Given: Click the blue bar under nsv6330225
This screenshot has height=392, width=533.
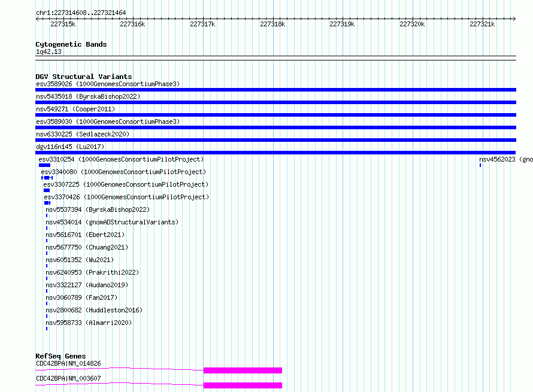Looking at the screenshot, I should [x=275, y=140].
